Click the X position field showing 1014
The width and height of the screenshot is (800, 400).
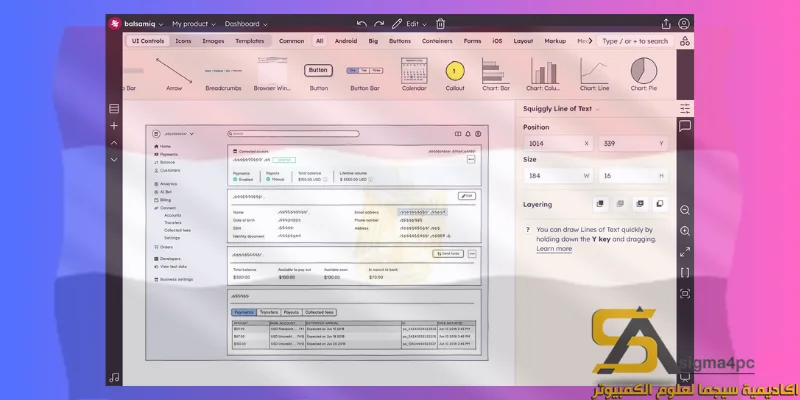point(559,143)
